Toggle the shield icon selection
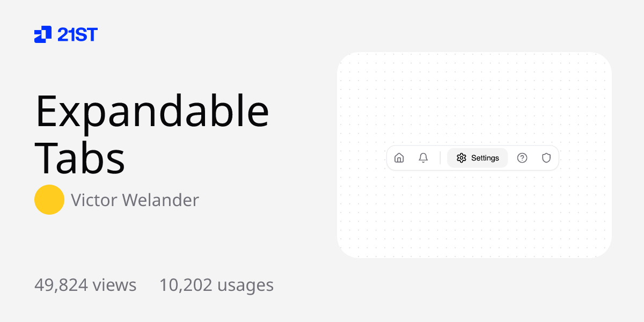This screenshot has width=644, height=322. tap(546, 158)
